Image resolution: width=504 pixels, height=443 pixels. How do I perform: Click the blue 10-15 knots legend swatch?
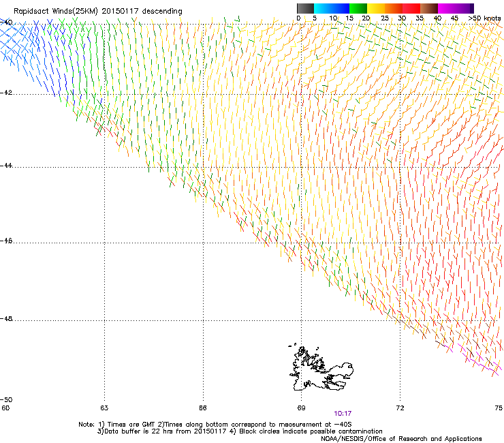pos(341,8)
